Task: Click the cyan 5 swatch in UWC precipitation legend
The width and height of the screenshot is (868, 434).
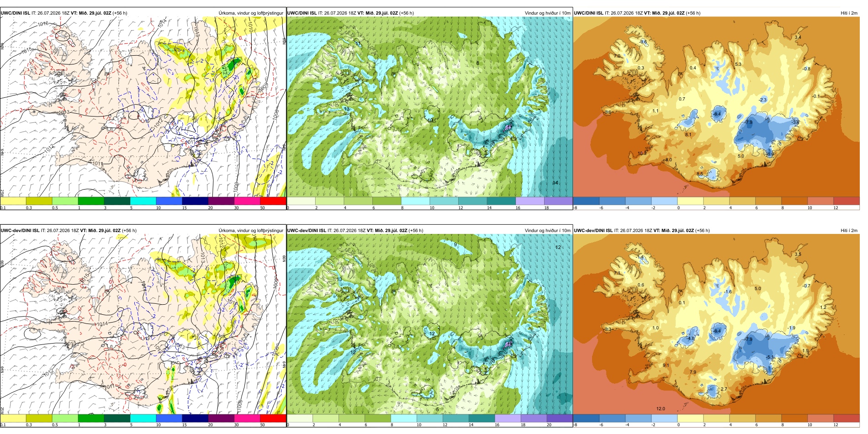Action: point(143,201)
